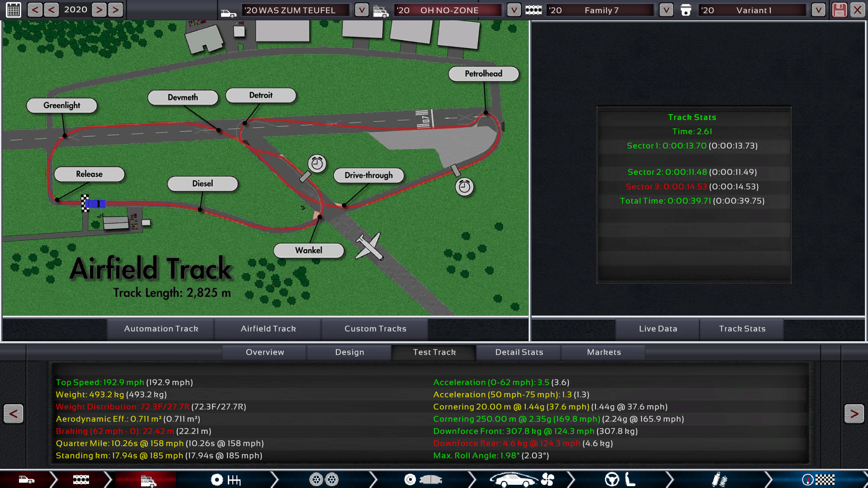
Task: Click the save floppy disk icon
Action: 839,10
